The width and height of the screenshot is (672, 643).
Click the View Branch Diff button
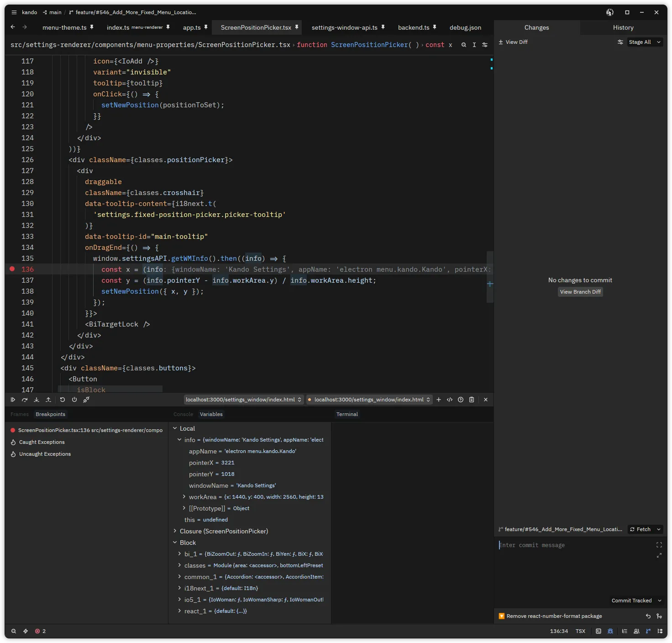580,292
